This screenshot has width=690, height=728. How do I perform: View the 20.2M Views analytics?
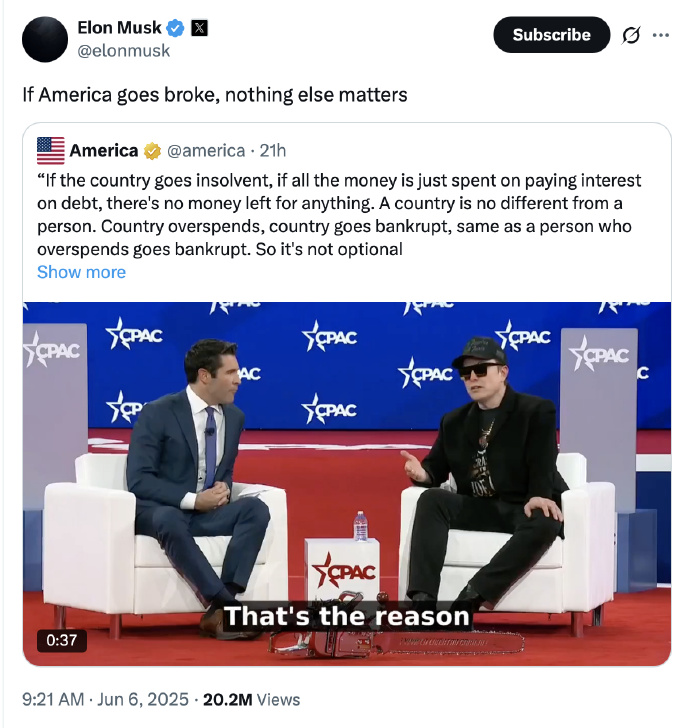point(251,700)
